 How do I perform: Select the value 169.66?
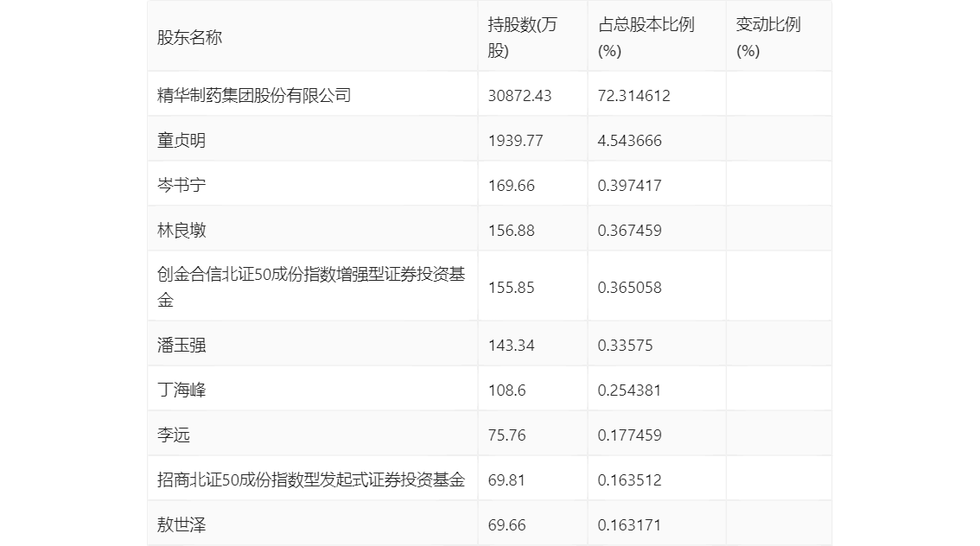511,186
